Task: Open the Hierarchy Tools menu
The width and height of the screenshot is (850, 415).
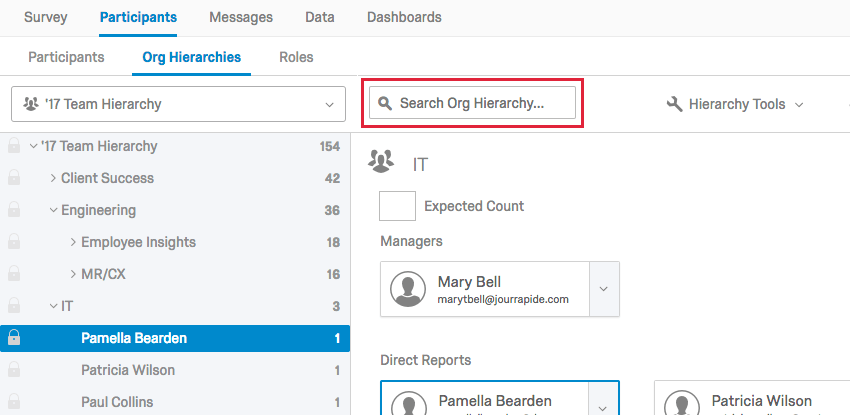Action: [x=736, y=104]
